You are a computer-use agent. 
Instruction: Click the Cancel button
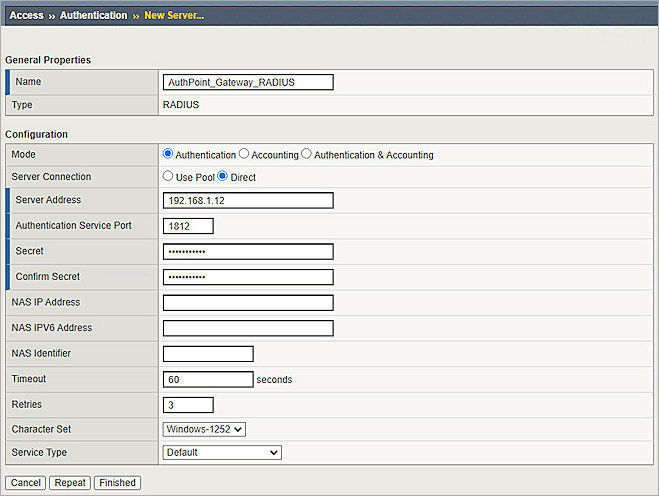[x=26, y=483]
